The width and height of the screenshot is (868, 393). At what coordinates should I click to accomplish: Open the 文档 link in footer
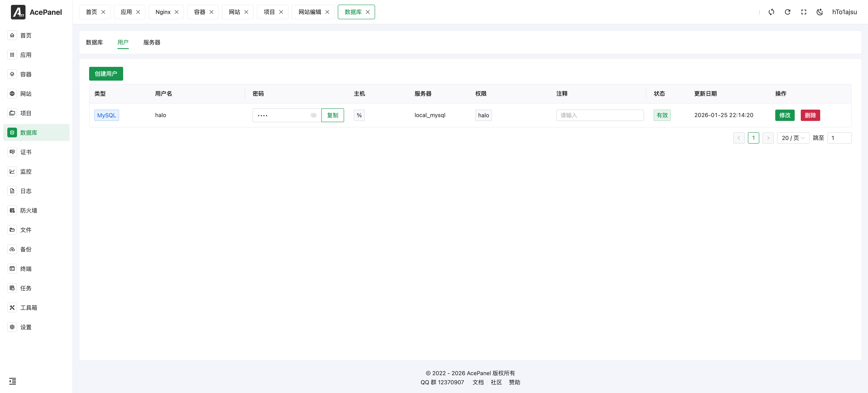[x=478, y=382]
